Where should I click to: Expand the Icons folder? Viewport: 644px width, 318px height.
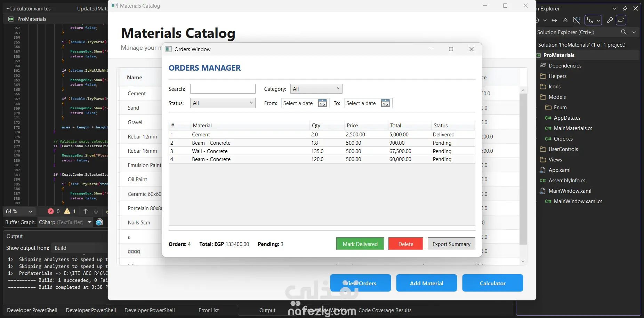coord(554,87)
